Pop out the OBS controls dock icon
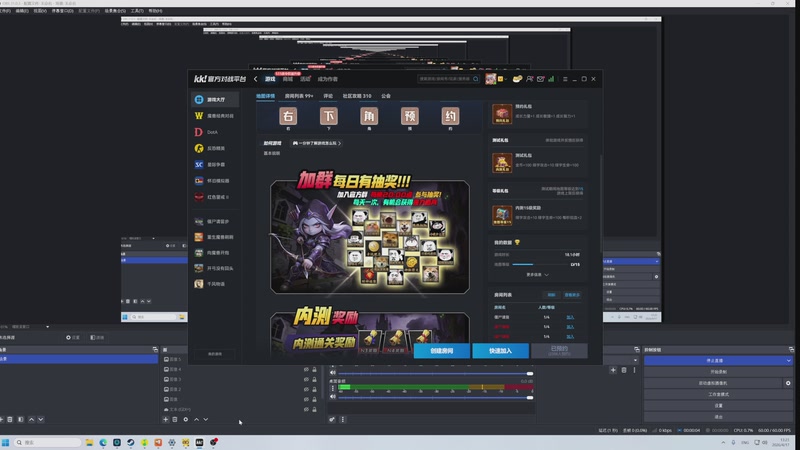 [791, 350]
